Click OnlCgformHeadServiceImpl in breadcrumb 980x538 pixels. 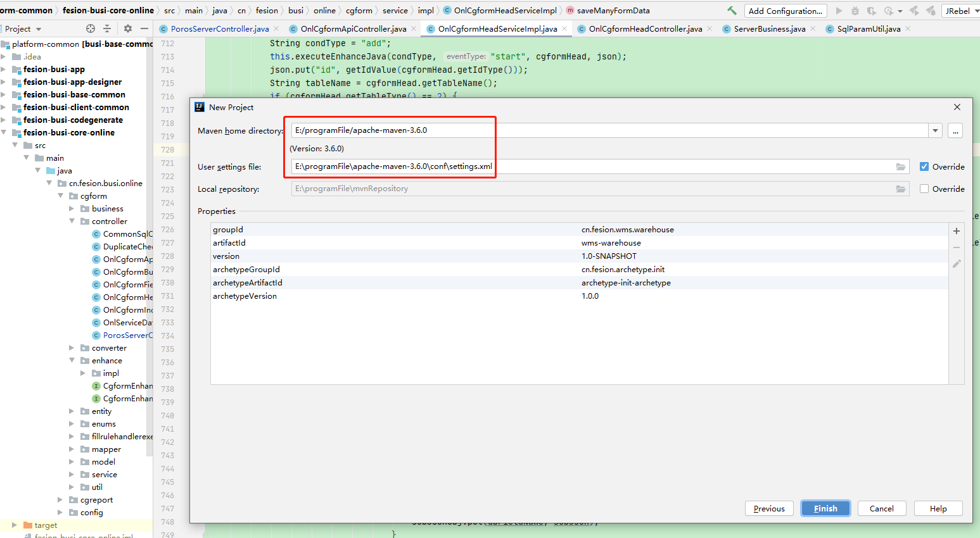506,11
